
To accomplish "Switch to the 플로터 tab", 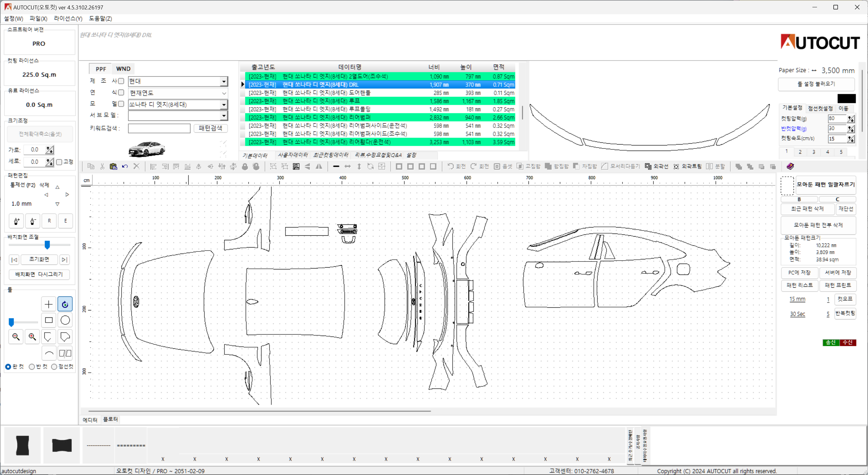I will click(110, 419).
